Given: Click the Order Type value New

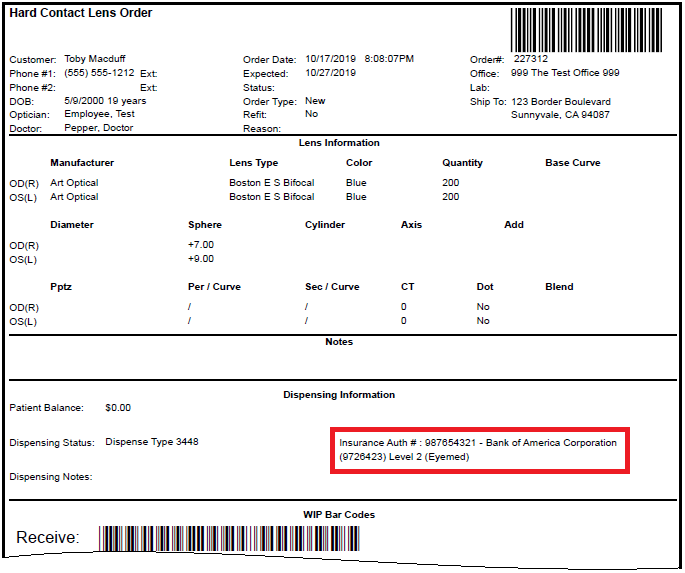Looking at the screenshot, I should point(315,100).
